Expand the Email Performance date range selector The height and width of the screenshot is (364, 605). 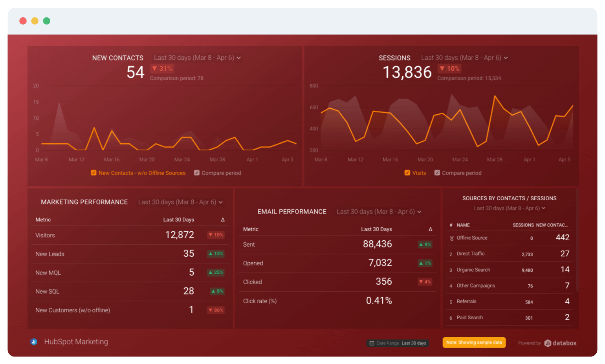point(378,211)
